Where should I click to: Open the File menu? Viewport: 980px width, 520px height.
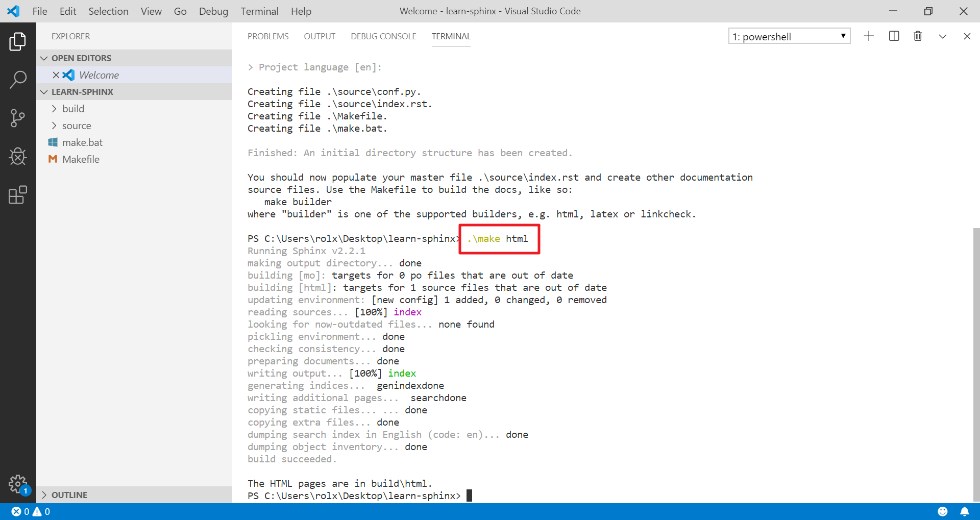40,11
